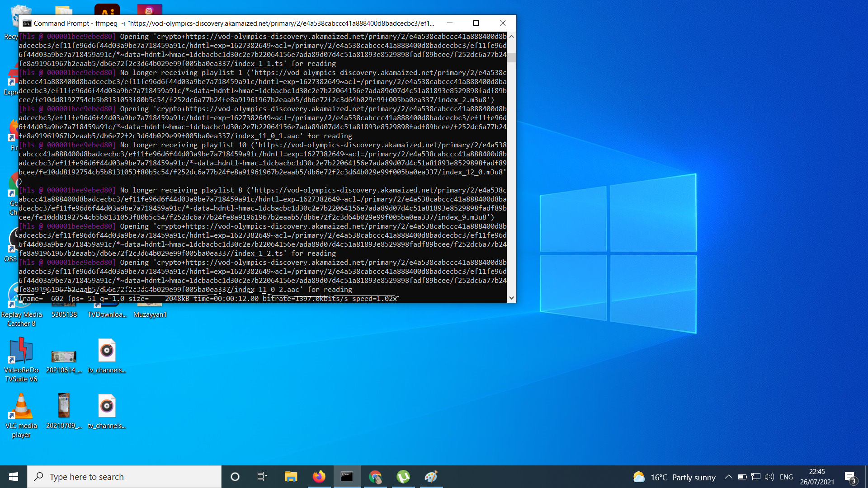The height and width of the screenshot is (488, 868).
Task: Select the tv_channels file beside 20210614_
Action: pos(107,356)
